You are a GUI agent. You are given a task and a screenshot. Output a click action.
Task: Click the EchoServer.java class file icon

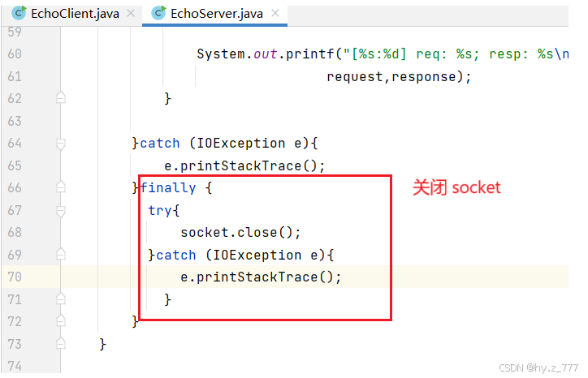click(158, 13)
